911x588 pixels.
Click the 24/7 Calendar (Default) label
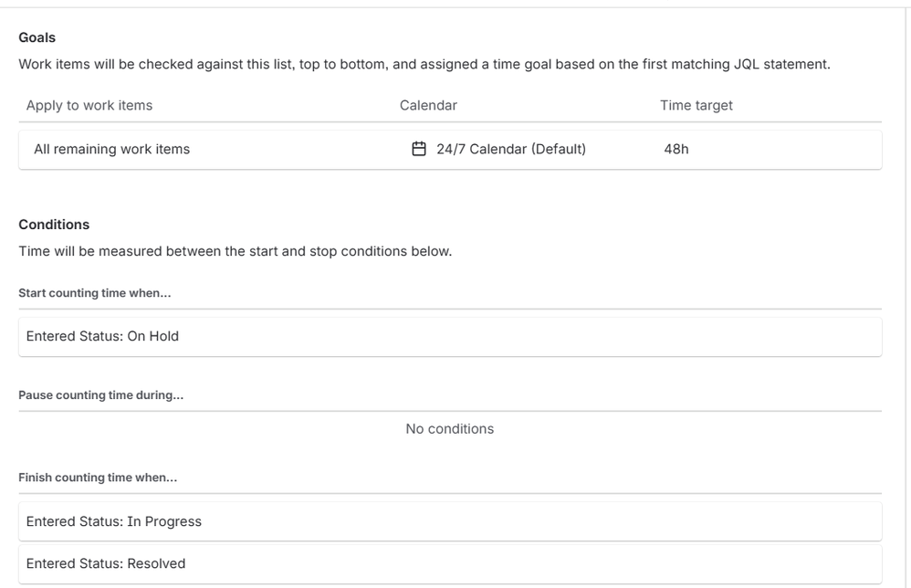point(510,149)
